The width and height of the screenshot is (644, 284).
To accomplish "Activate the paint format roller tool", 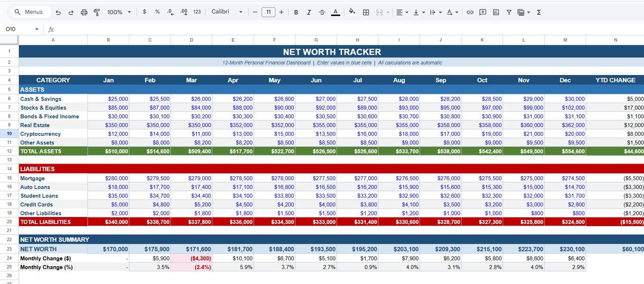I will coord(97,12).
